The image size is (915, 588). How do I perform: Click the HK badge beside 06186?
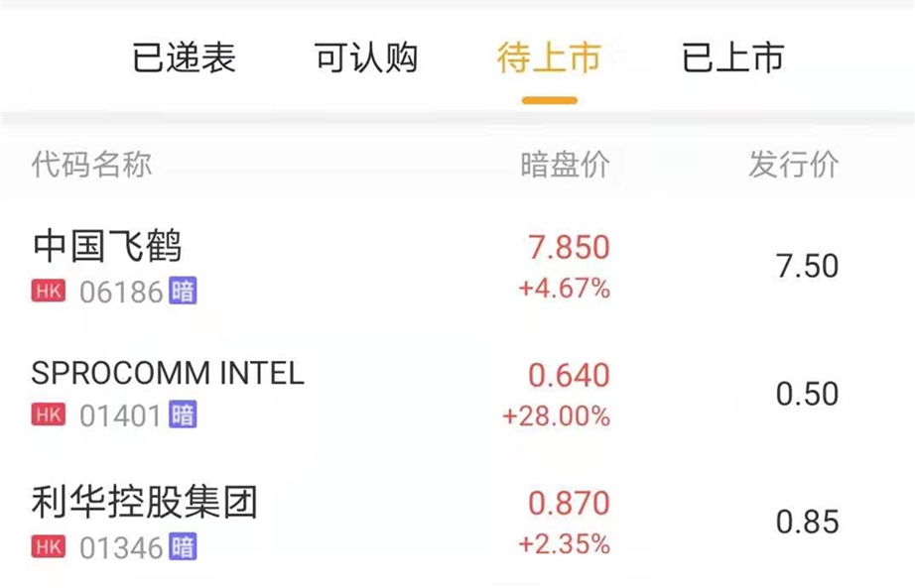point(49,292)
